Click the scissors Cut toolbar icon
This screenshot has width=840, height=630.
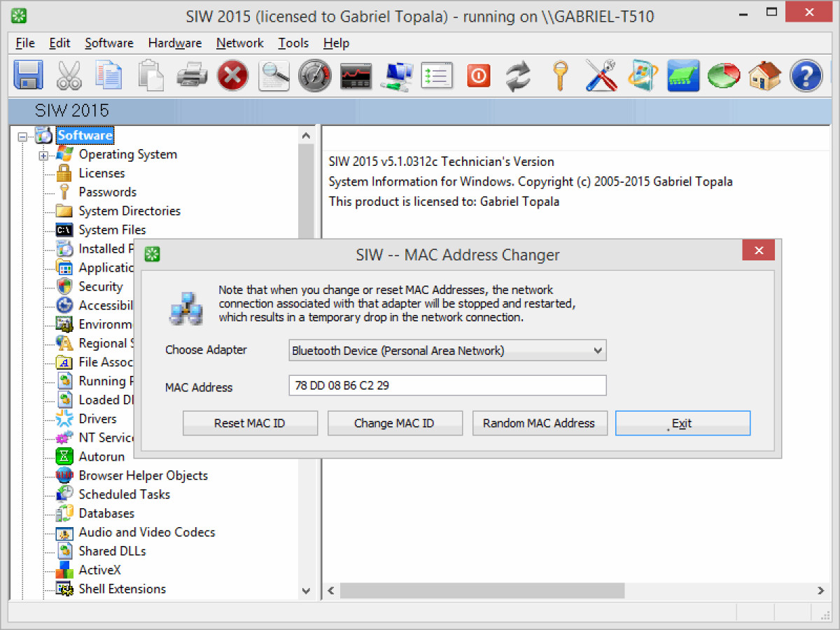click(69, 76)
